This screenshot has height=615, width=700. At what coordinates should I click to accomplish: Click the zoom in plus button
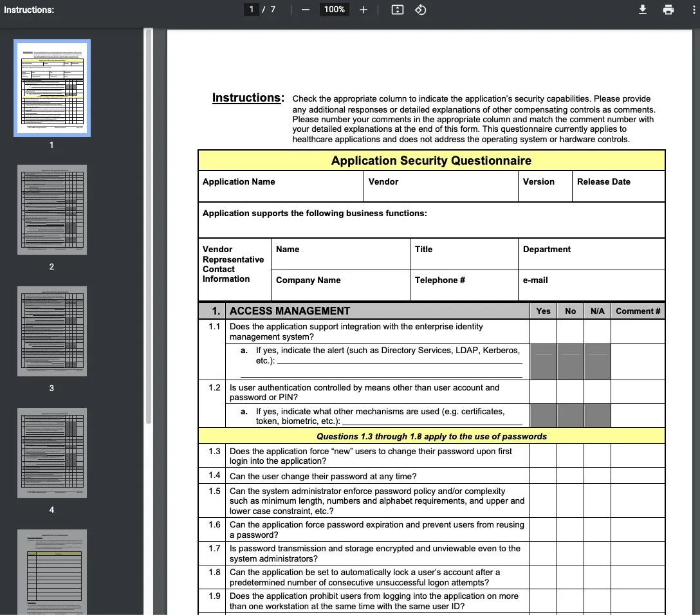[x=364, y=10]
